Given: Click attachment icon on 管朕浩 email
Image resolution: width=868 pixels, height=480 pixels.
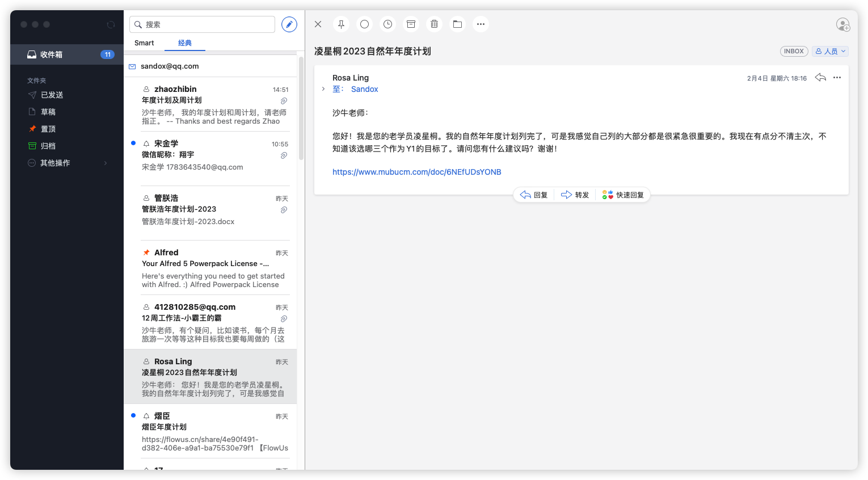Looking at the screenshot, I should click(284, 210).
